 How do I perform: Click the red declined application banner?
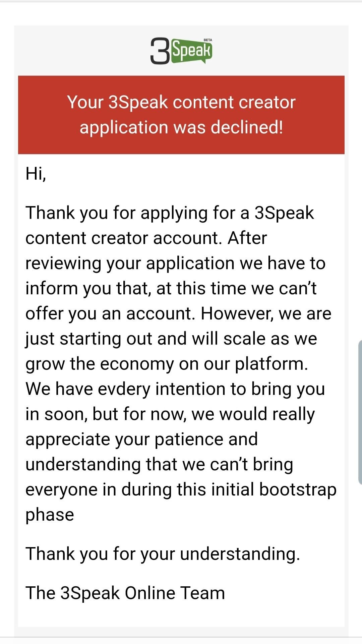[x=181, y=115]
